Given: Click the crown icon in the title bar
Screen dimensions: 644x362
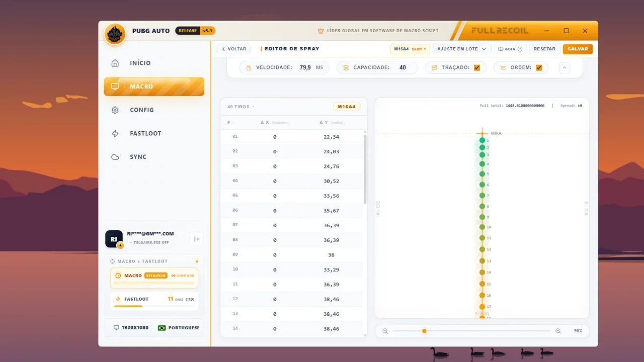Looking at the screenshot, I should (320, 31).
